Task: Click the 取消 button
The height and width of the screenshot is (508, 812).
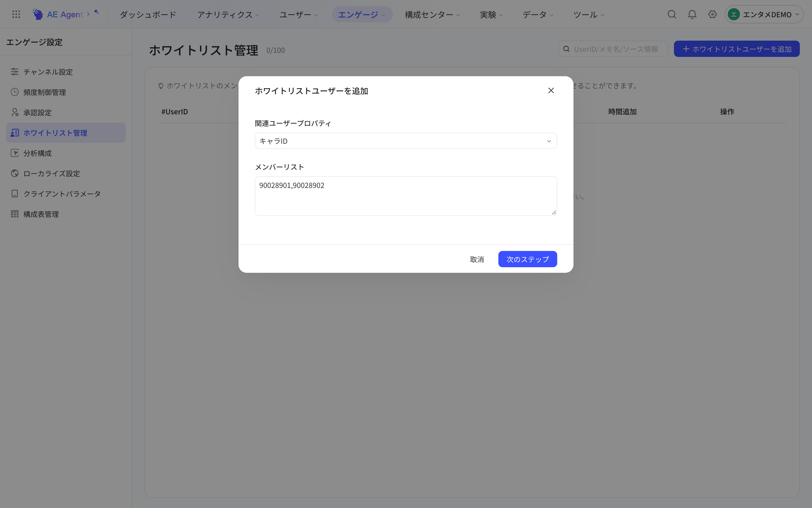Action: (477, 259)
